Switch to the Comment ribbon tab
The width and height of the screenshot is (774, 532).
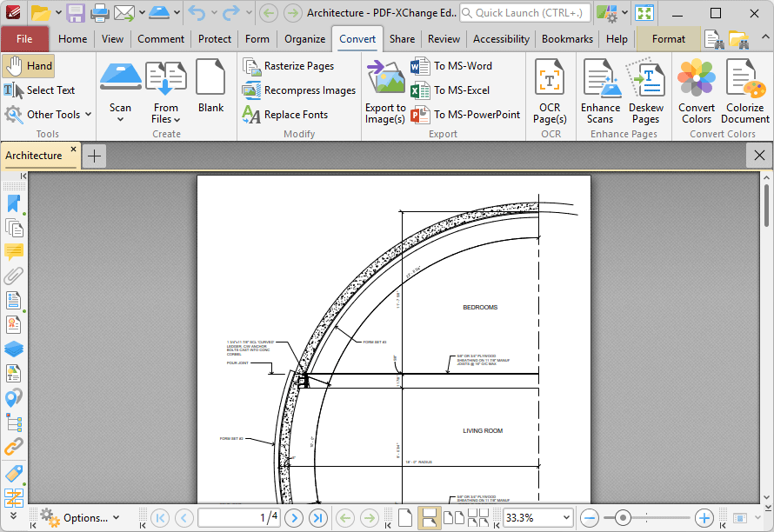pos(161,39)
